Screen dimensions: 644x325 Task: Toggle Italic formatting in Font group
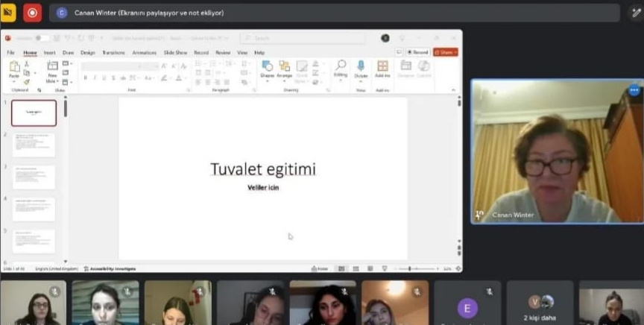pyautogui.click(x=95, y=78)
